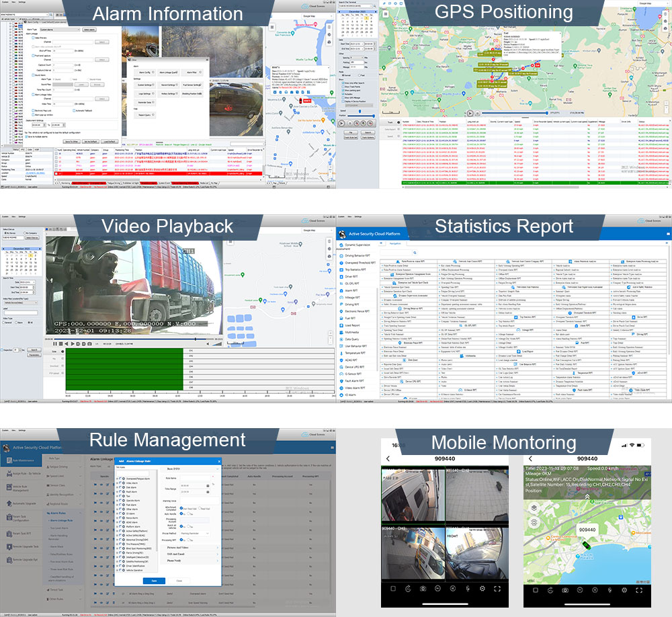The width and height of the screenshot is (672, 617).
Task: Click Save To Other in the alarm config dialog
Action: (71, 142)
